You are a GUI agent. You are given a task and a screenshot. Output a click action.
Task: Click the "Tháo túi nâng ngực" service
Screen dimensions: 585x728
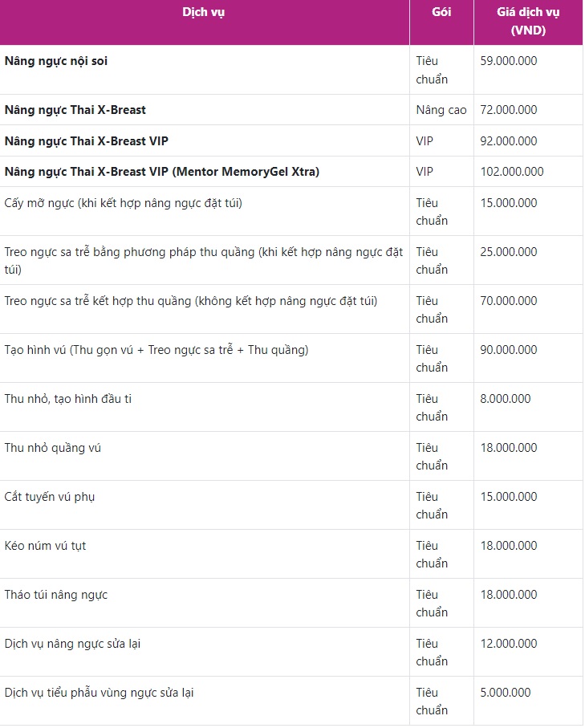point(56,595)
